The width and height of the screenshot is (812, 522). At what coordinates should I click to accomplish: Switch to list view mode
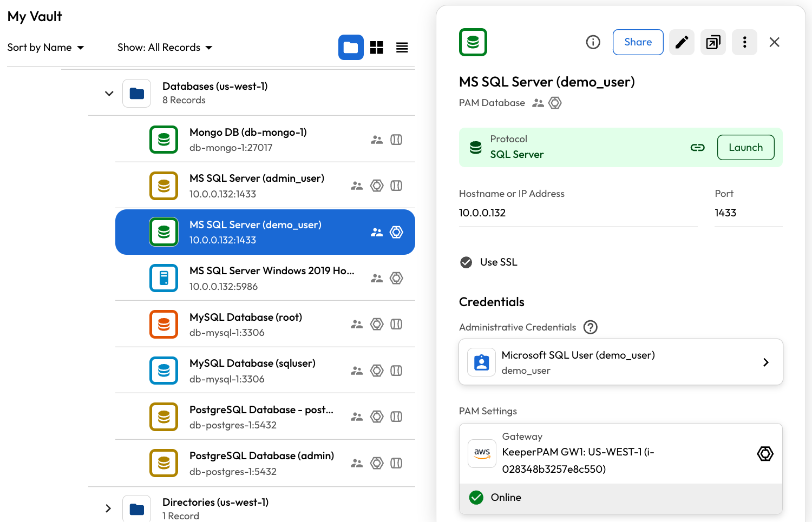click(402, 48)
